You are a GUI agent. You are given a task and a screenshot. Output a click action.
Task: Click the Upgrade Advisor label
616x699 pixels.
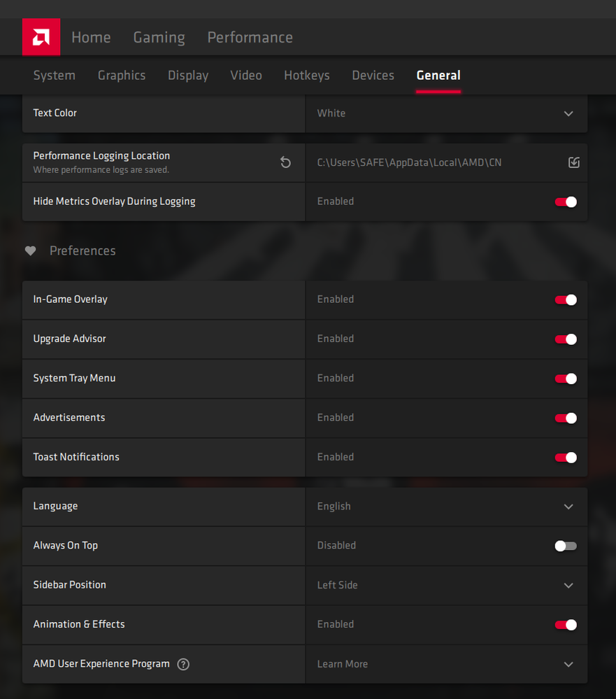(x=69, y=339)
